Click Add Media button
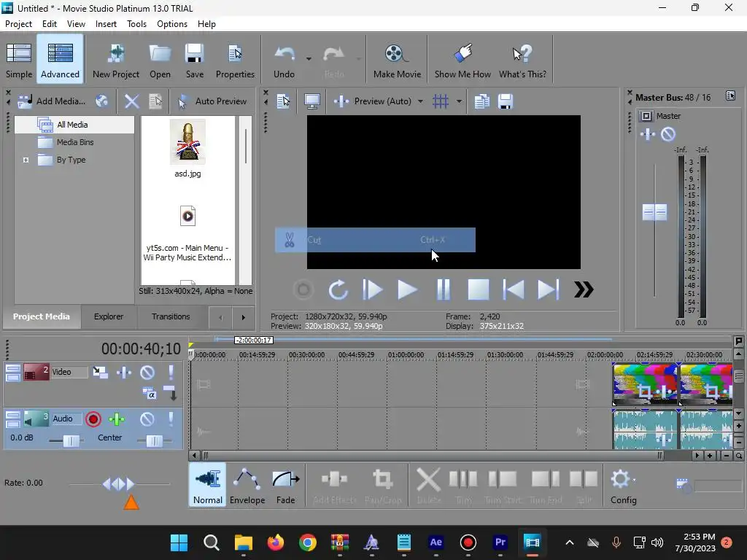Viewport: 747px width, 560px height. [x=52, y=101]
